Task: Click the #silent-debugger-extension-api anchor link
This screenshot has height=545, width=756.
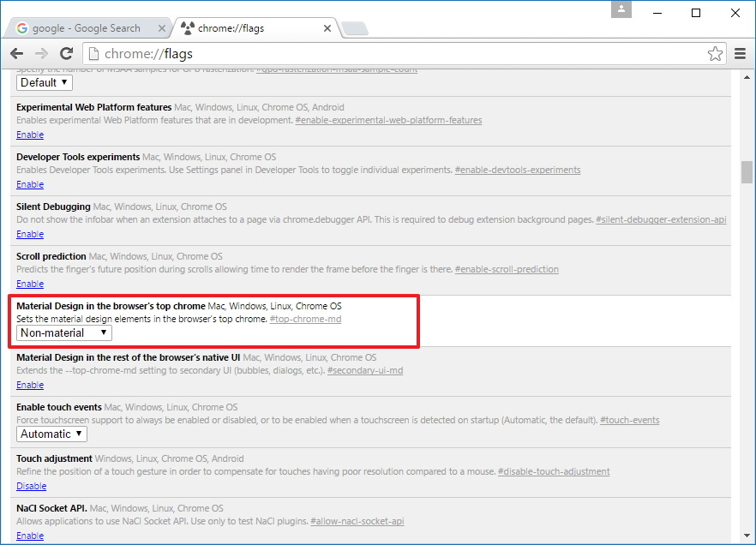Action: (x=661, y=219)
